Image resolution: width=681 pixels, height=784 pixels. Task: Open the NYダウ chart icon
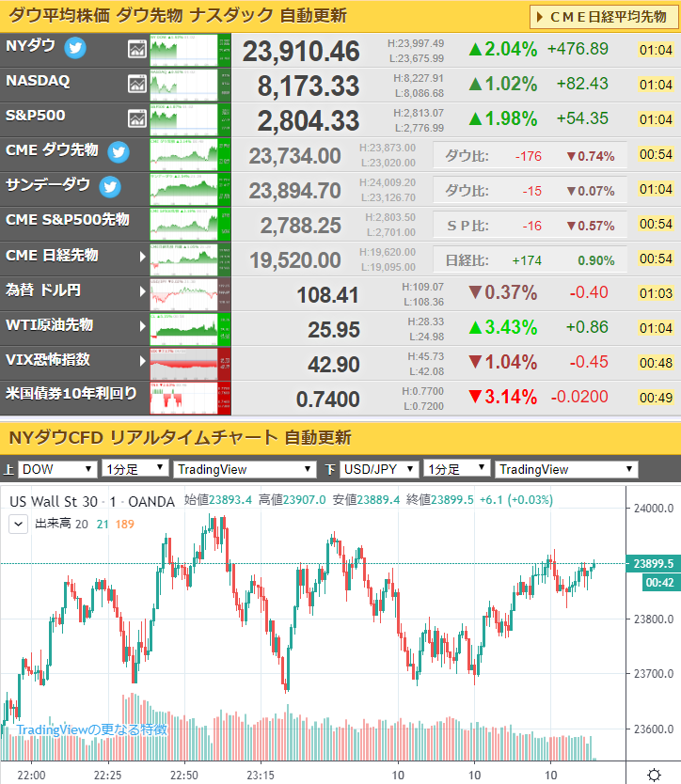137,49
